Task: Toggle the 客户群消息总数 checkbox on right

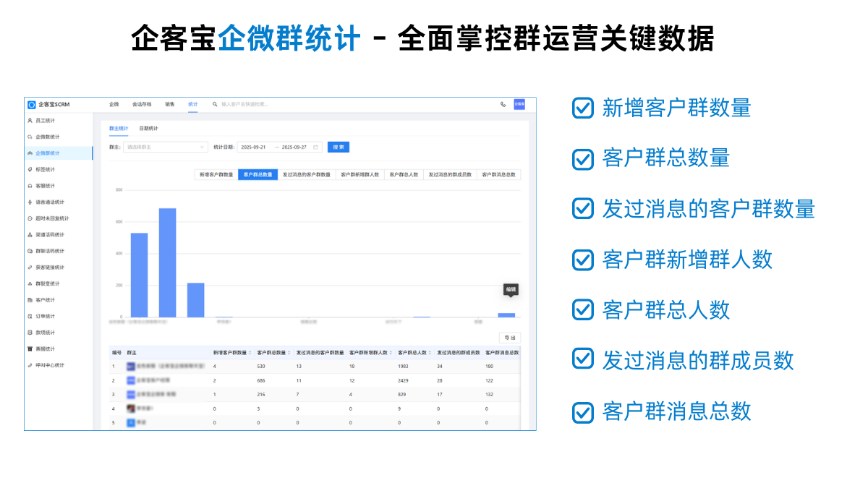Action: click(583, 411)
